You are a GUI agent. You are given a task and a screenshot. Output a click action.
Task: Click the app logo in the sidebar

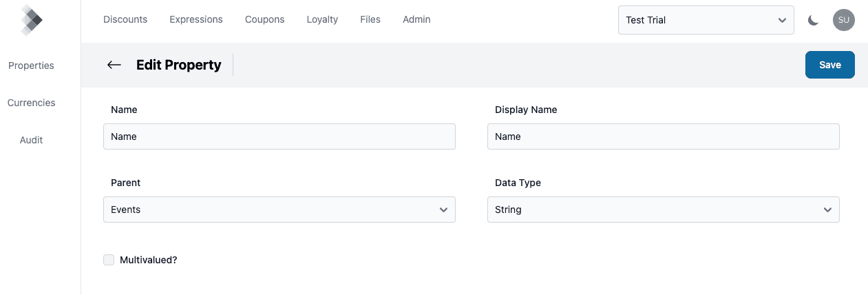click(x=31, y=20)
